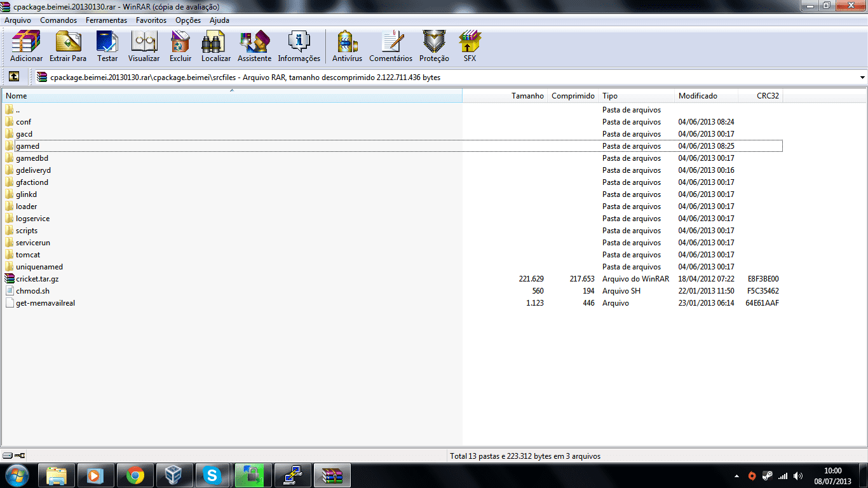The width and height of the screenshot is (868, 488).
Task: Click the WinRAR taskbar button
Action: [332, 475]
